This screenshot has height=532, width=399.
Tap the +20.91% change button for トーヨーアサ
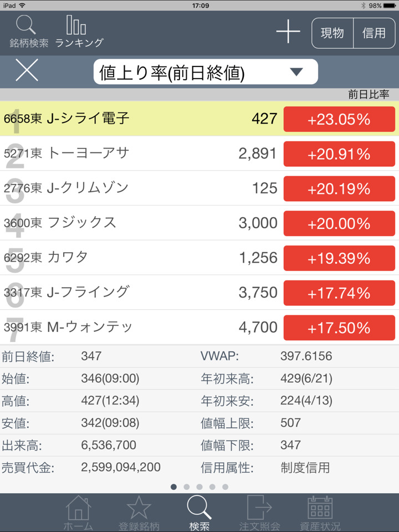pyautogui.click(x=339, y=154)
